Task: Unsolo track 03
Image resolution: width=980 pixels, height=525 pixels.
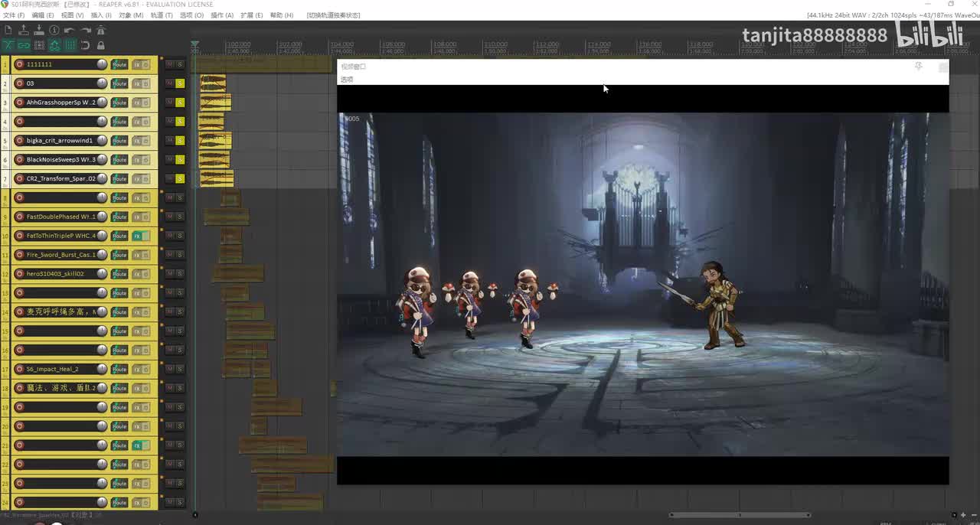Action: [180, 83]
